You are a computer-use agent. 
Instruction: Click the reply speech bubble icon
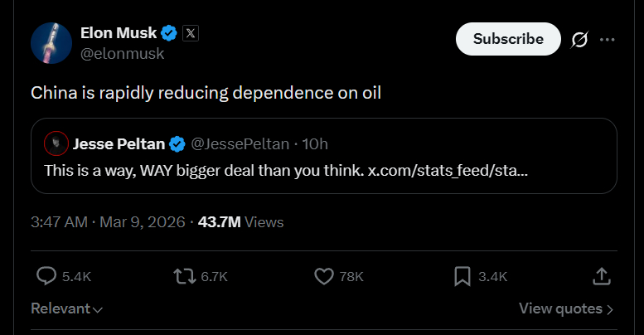(48, 276)
